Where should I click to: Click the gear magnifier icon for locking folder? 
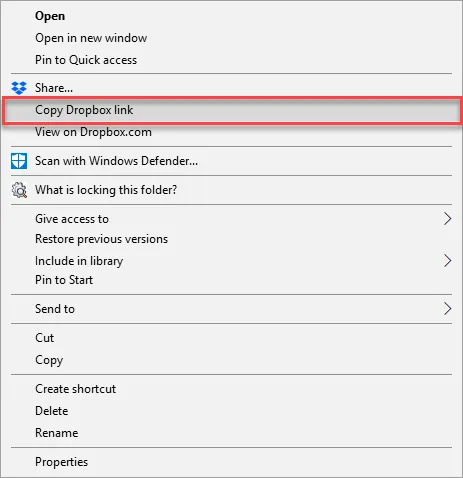[x=19, y=190]
